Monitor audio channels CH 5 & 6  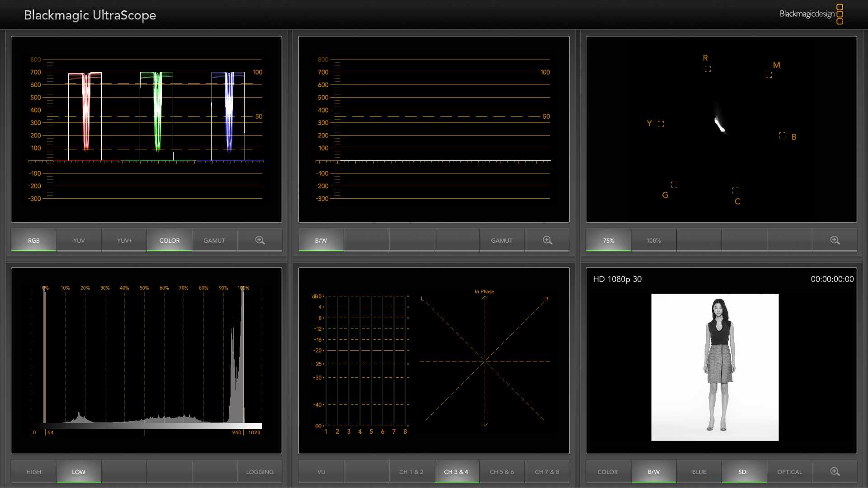[502, 471]
